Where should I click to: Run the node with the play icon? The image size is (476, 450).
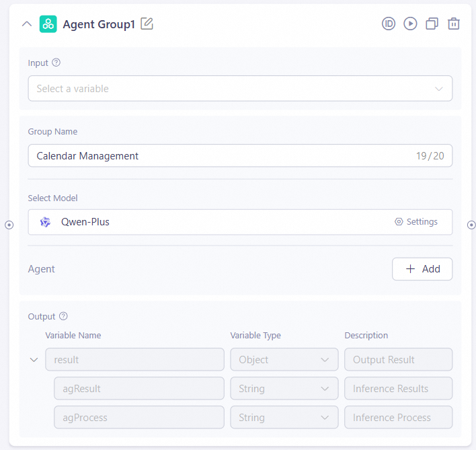tap(410, 24)
